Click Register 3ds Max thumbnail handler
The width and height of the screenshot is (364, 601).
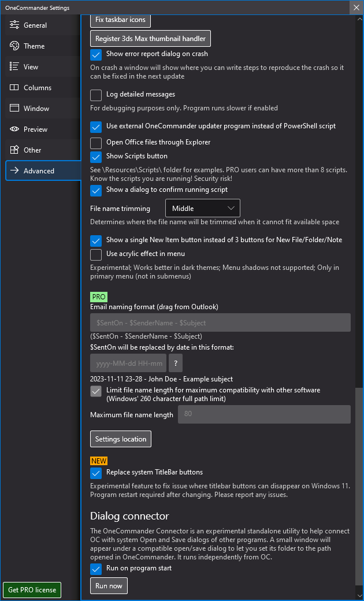click(150, 38)
